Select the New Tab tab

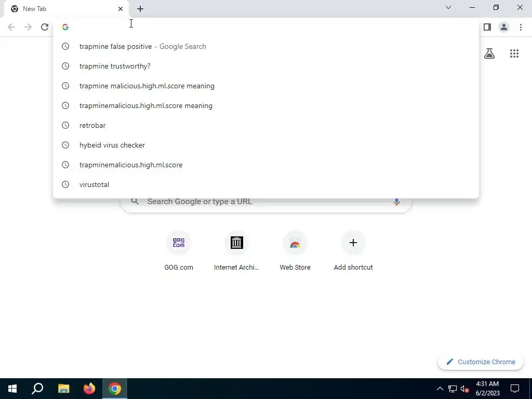(x=66, y=9)
